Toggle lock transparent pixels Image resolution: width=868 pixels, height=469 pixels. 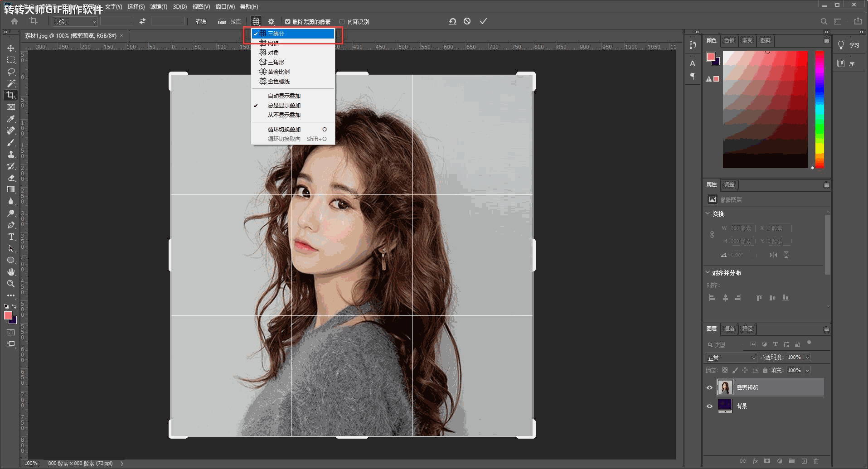tap(725, 370)
